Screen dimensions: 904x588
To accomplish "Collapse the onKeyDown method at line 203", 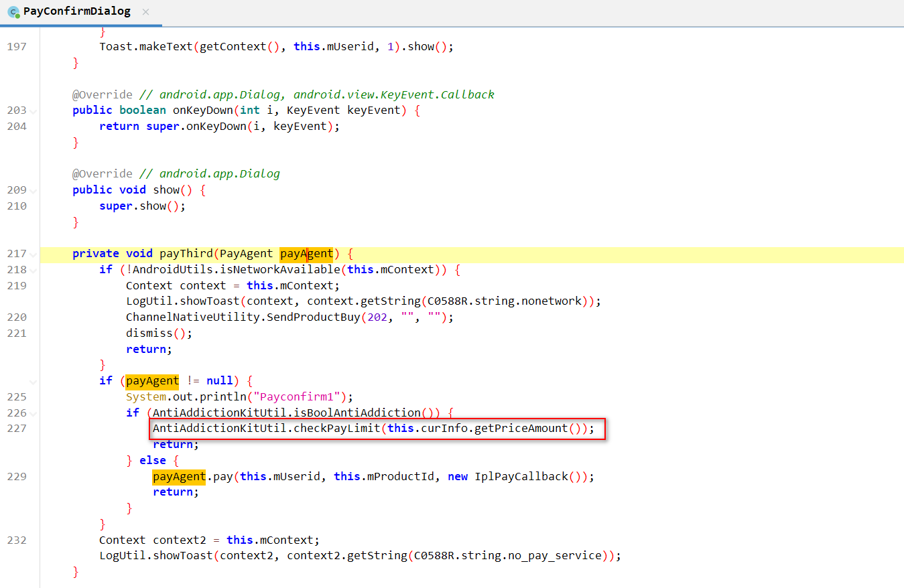I will [33, 111].
